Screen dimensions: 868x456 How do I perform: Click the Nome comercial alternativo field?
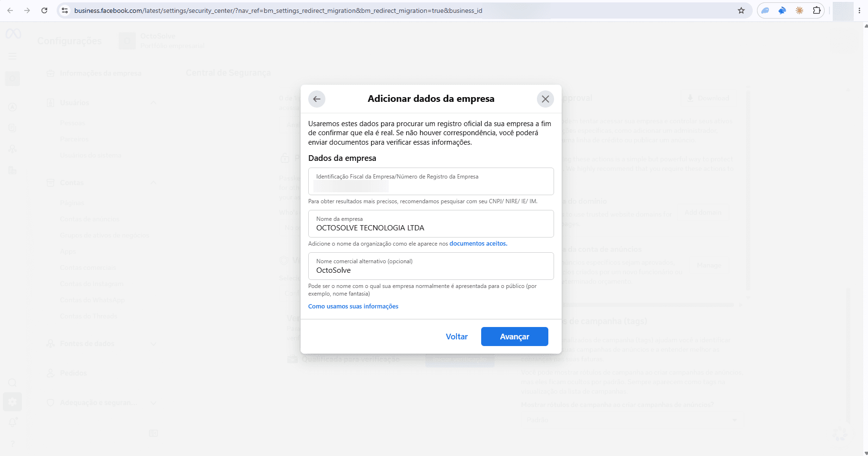pyautogui.click(x=431, y=266)
